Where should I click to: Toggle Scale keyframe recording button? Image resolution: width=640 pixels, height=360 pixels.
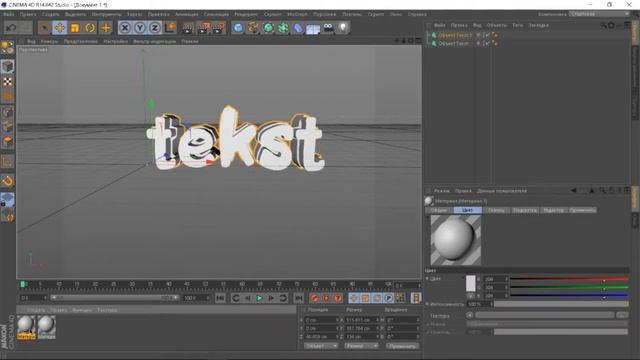point(365,298)
